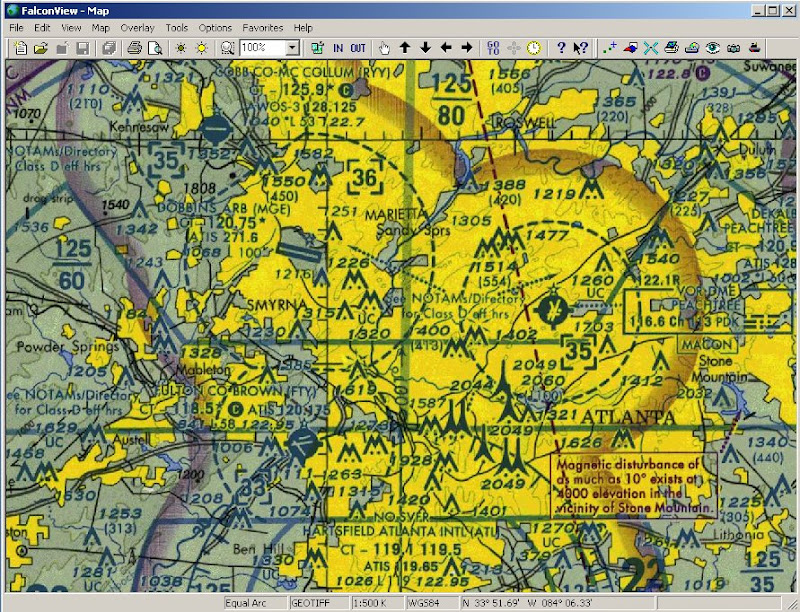The image size is (800, 612).
Task: Click the OUT scale button
Action: (358, 48)
